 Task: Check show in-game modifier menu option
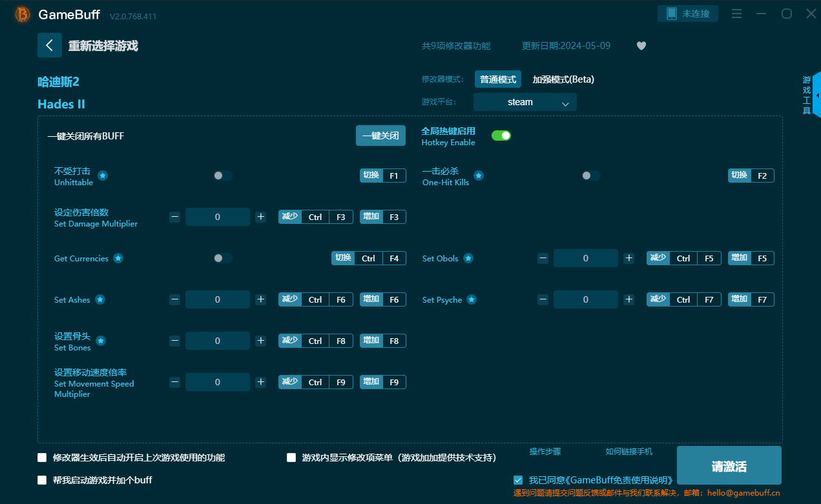pyautogui.click(x=291, y=458)
